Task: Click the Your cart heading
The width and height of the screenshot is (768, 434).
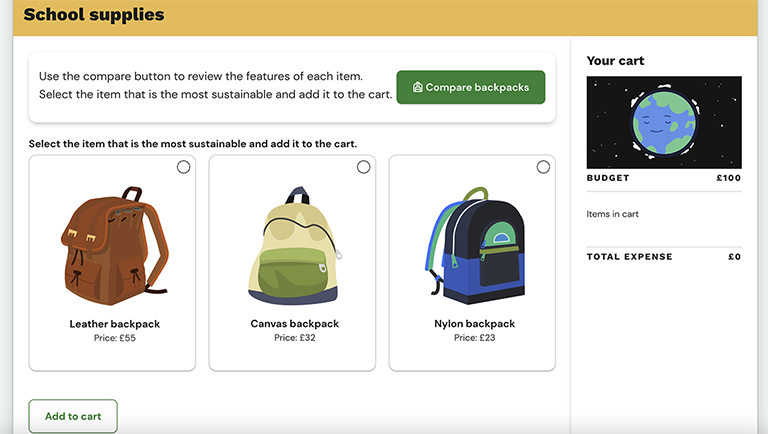Action: tap(616, 61)
